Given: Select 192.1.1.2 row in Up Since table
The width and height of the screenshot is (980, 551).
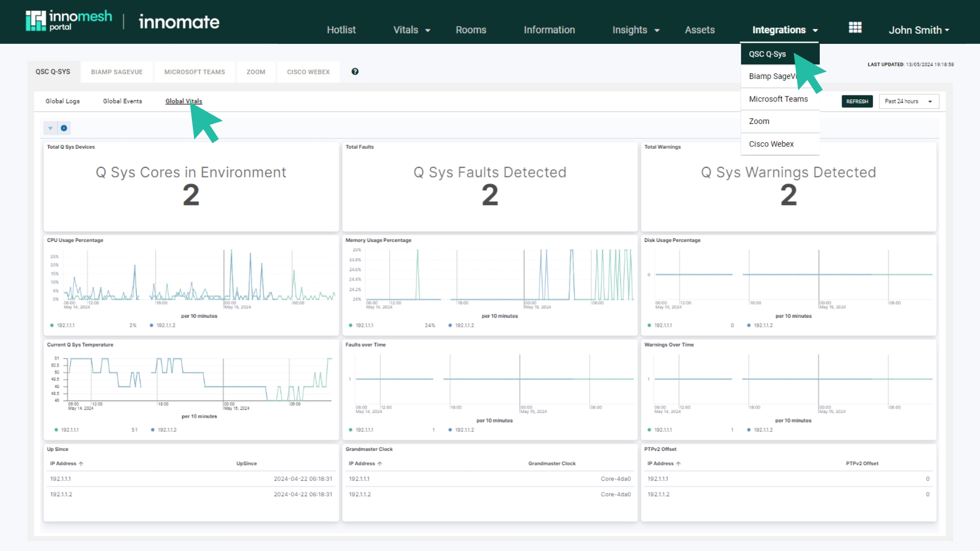Looking at the screenshot, I should (191, 494).
